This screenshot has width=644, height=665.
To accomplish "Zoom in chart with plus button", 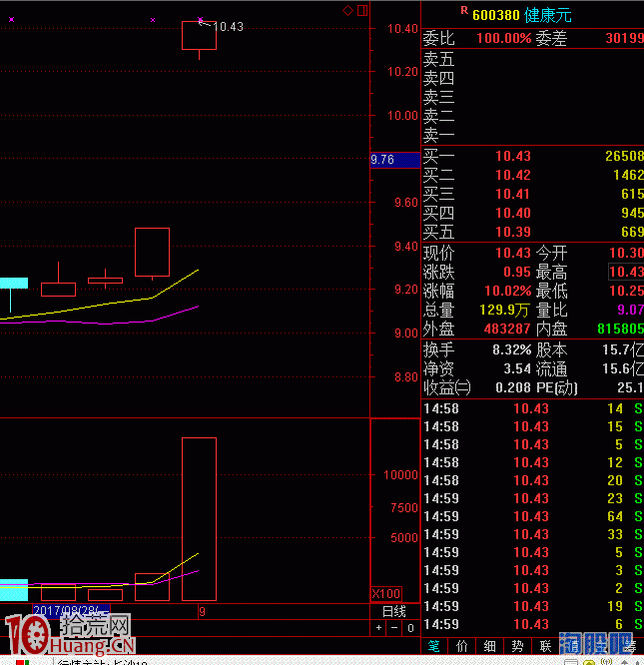I will (x=378, y=628).
